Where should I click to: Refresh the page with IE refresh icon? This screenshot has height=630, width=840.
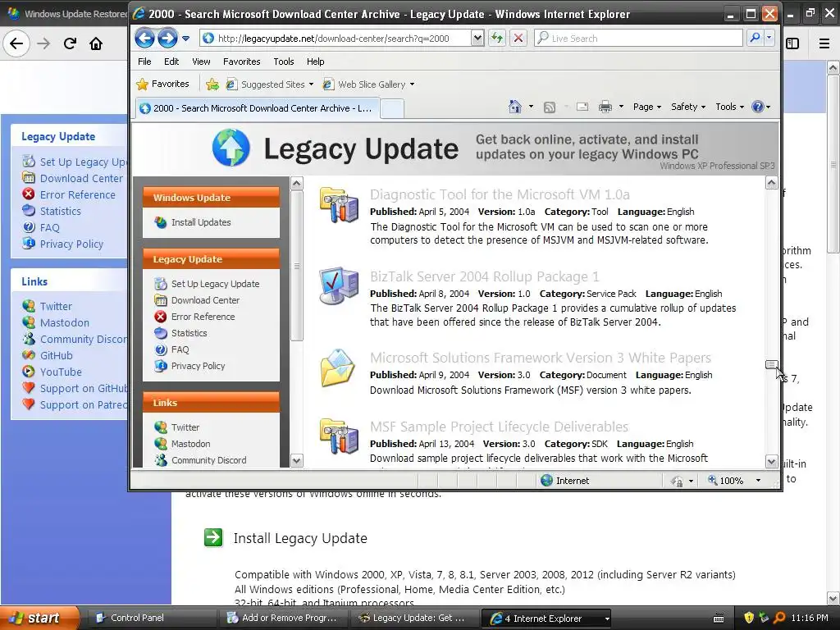(x=497, y=38)
